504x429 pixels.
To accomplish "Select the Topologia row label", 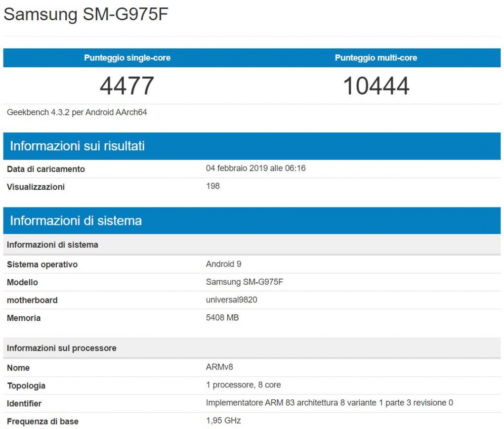I will coord(26,386).
